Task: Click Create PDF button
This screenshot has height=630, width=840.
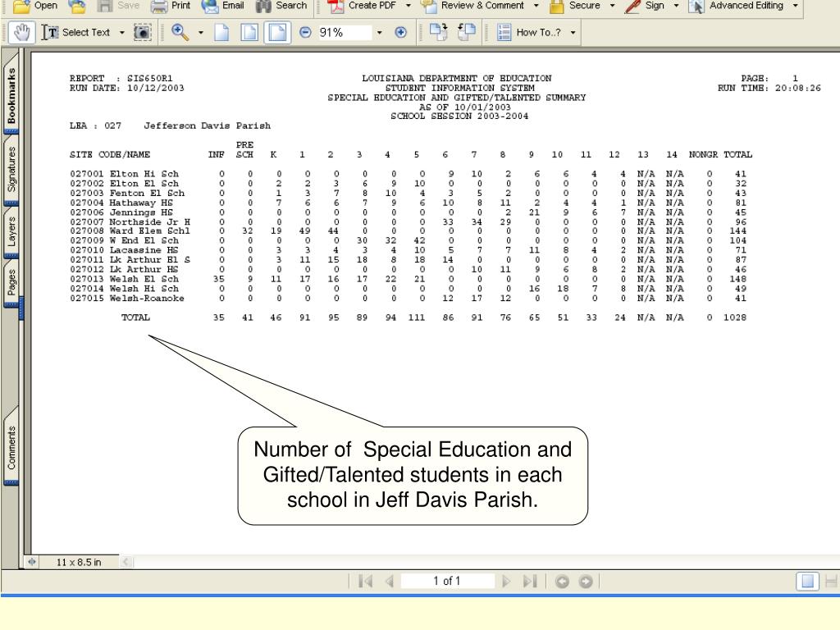Action: pos(362,6)
